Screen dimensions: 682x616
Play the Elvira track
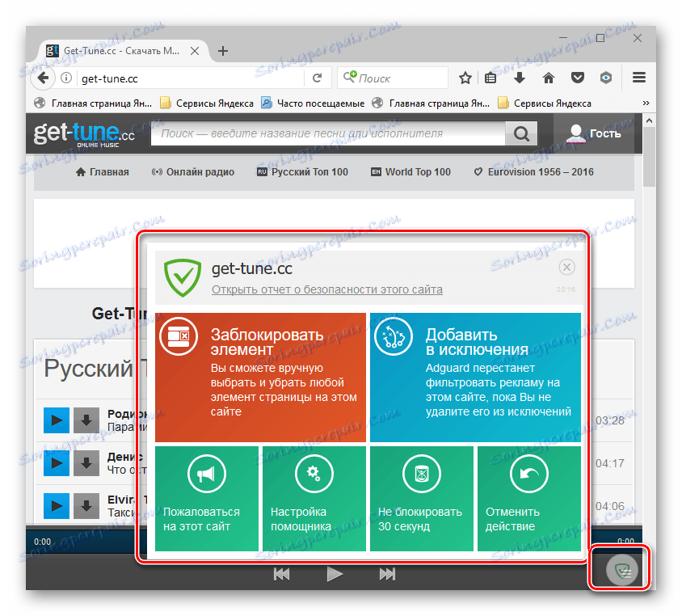[x=57, y=506]
